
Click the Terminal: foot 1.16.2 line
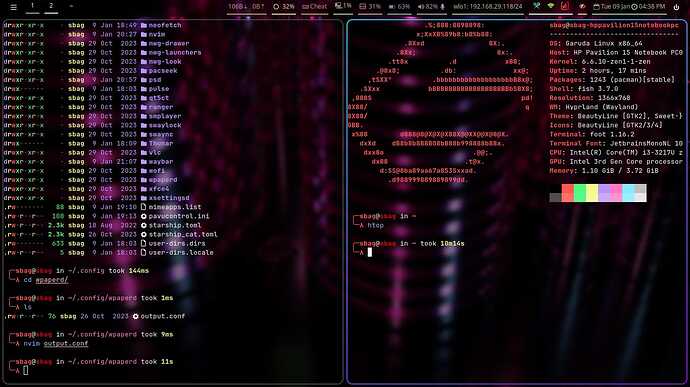pos(592,134)
